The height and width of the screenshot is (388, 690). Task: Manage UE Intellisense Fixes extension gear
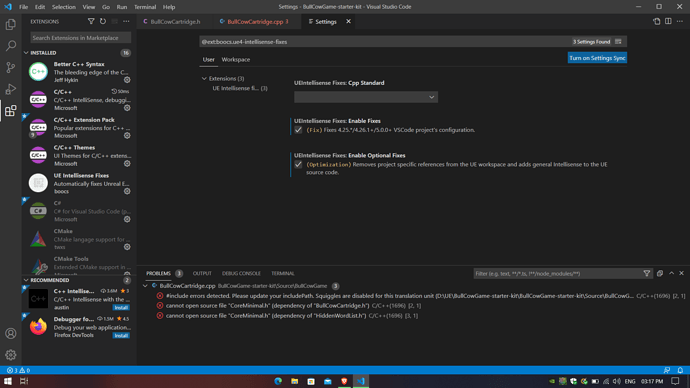127,191
